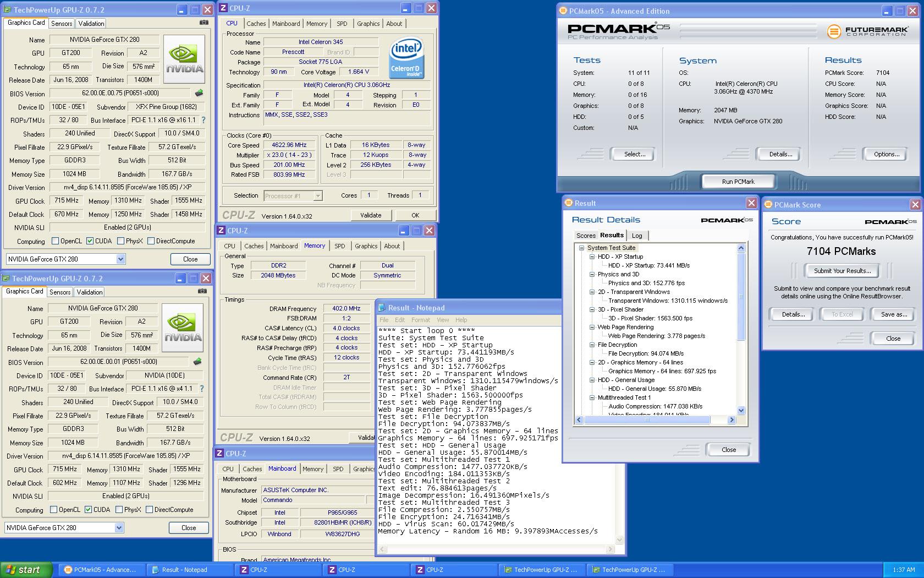This screenshot has width=924, height=578.
Task: Click the camera screenshot icon in bottom GPU-Z window
Action: (202, 291)
